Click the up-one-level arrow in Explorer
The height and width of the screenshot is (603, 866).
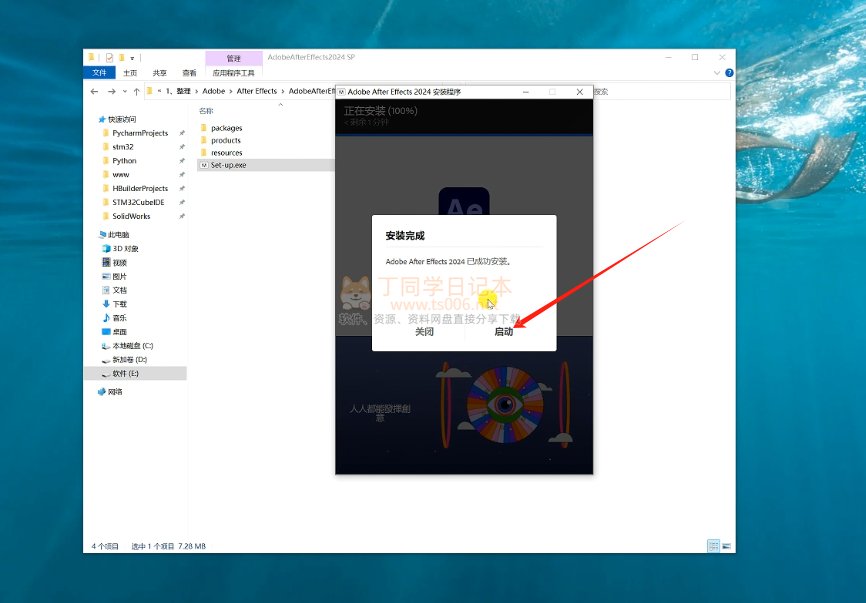coord(134,91)
